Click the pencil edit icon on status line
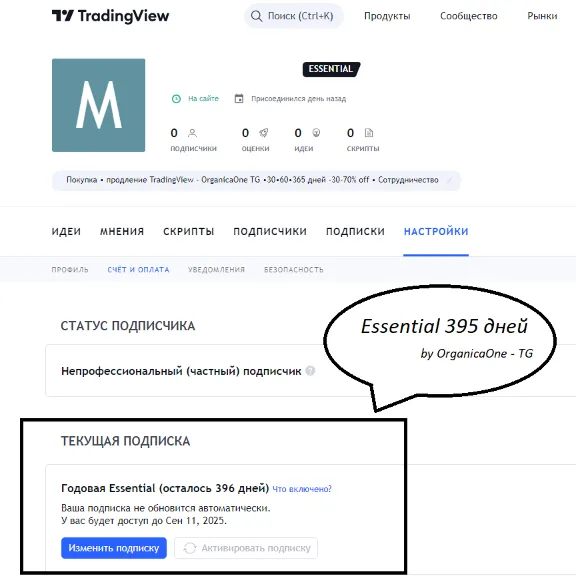This screenshot has width=576, height=578. pos(449,180)
